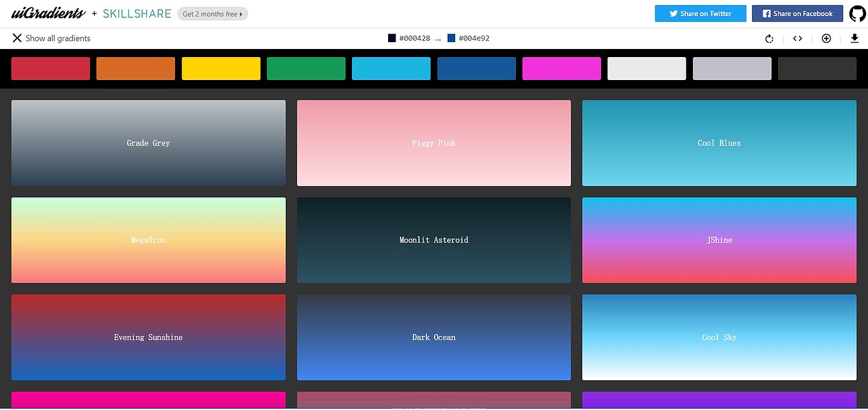Filter gradients by red color swatch

50,68
